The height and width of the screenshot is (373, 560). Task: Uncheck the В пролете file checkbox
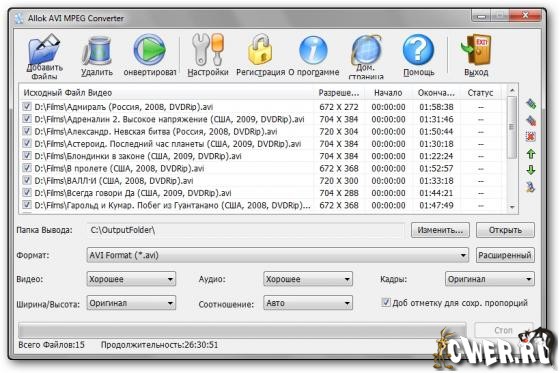pos(26,168)
